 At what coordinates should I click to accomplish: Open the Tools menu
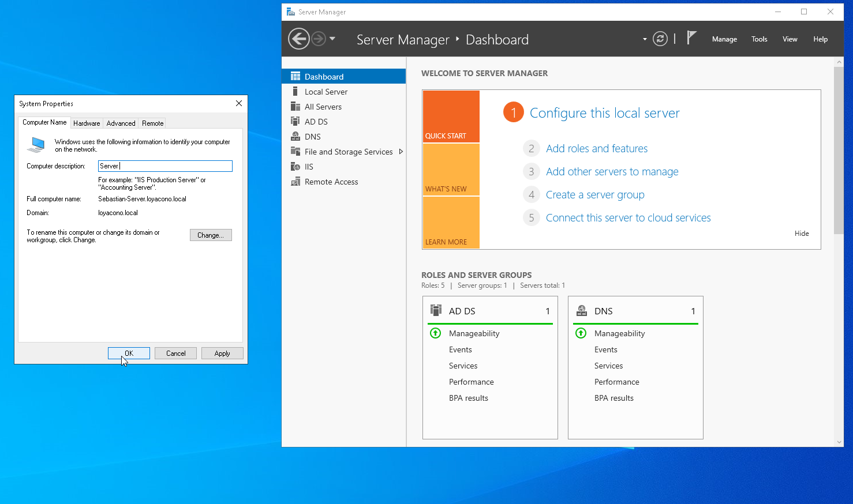[760, 39]
